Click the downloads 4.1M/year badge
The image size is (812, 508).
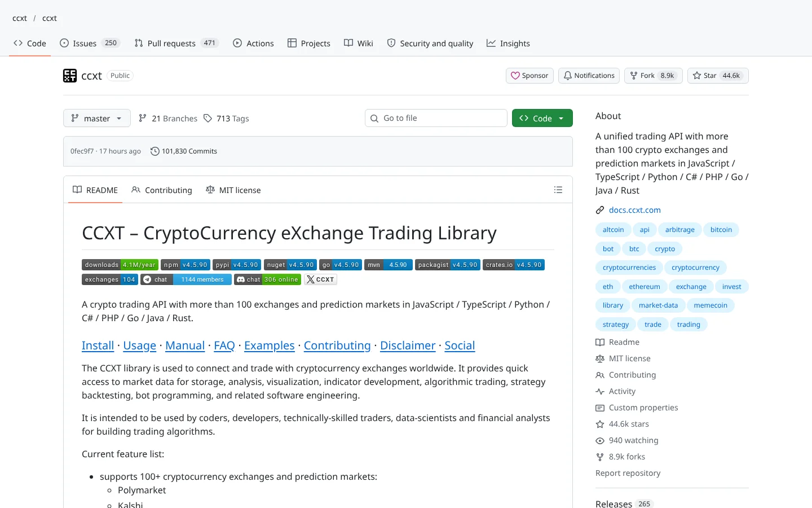point(120,265)
